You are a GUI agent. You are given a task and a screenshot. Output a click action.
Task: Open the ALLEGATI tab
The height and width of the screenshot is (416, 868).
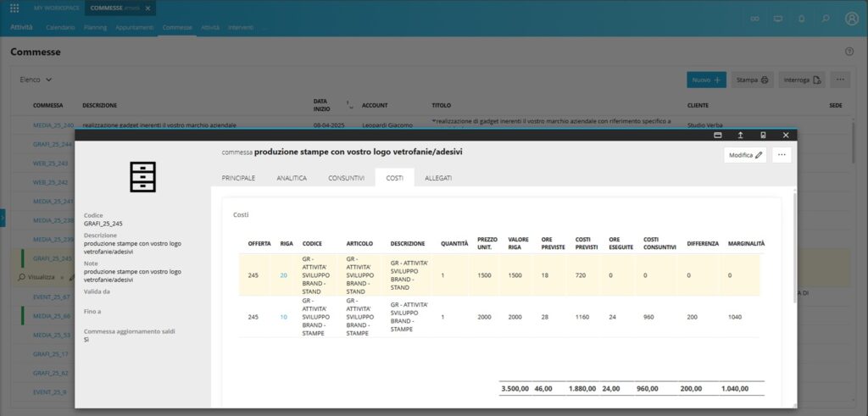438,178
